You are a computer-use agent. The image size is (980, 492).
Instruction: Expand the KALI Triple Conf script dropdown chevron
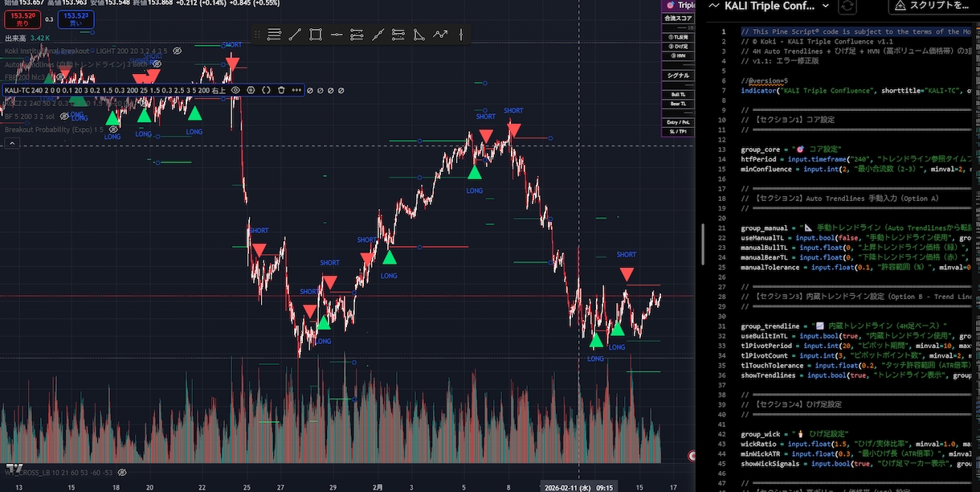[x=825, y=6]
